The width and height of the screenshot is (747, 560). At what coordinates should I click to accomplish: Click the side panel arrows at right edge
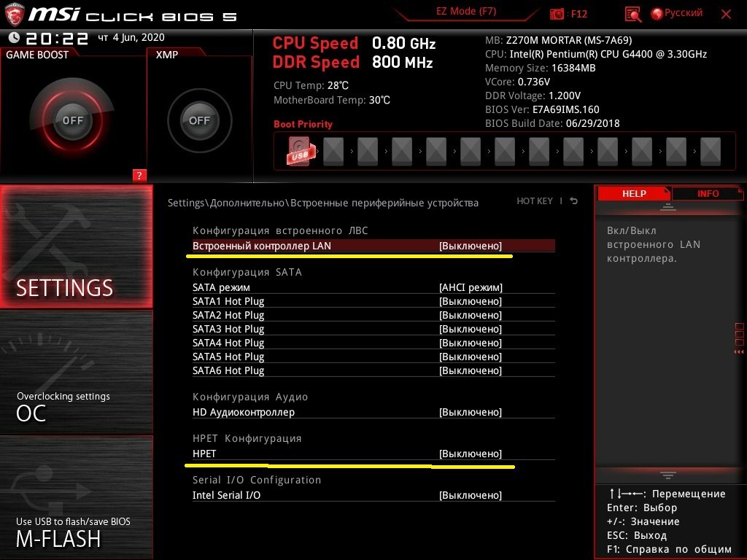pyautogui.click(x=739, y=352)
